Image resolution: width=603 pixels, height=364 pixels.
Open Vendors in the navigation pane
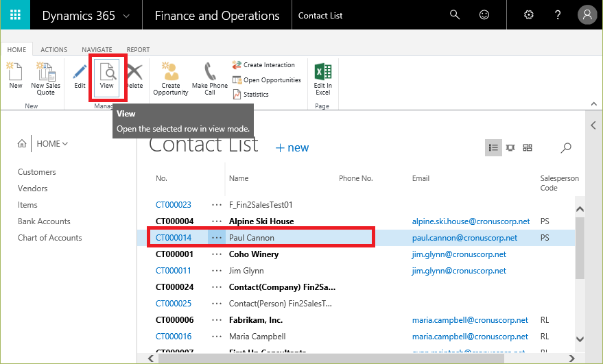33,189
